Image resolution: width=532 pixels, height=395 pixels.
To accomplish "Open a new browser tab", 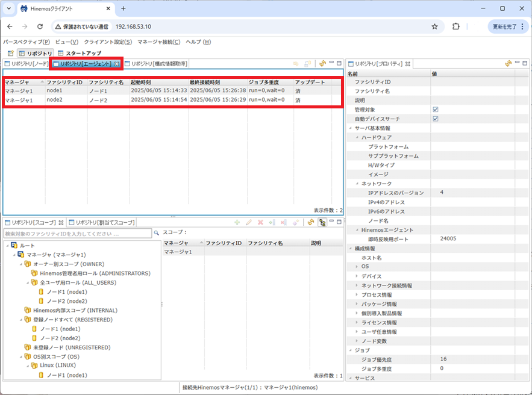I will [x=123, y=8].
